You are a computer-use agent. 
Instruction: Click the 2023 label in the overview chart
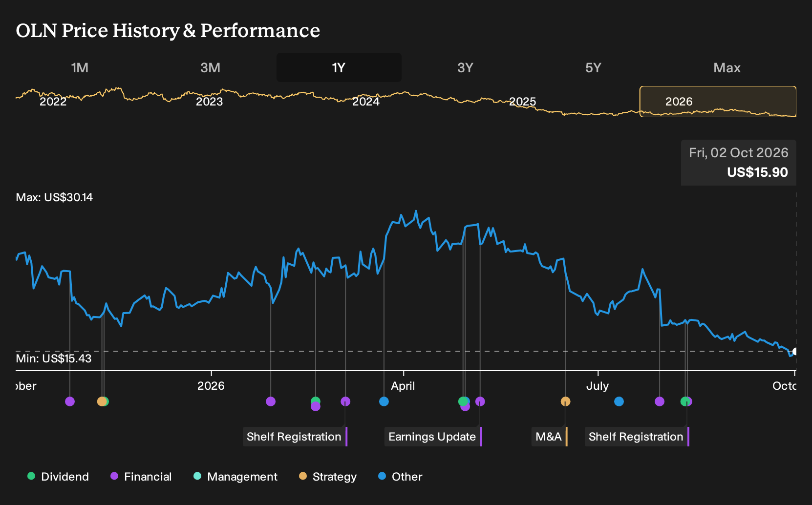pos(210,102)
